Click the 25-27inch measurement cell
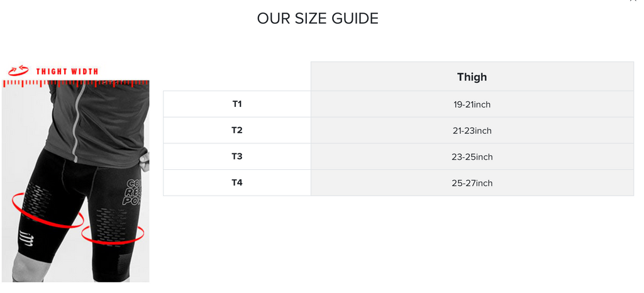The image size is (644, 293). (x=472, y=183)
